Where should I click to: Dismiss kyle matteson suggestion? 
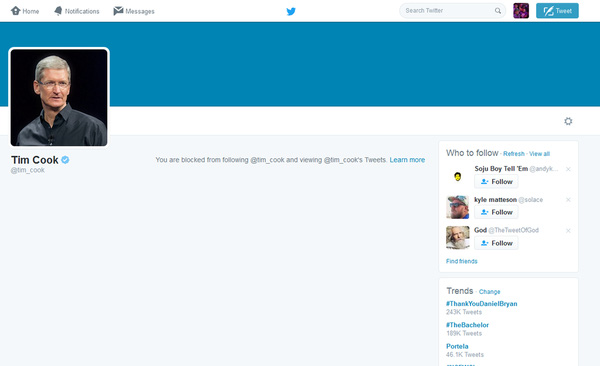(x=568, y=200)
